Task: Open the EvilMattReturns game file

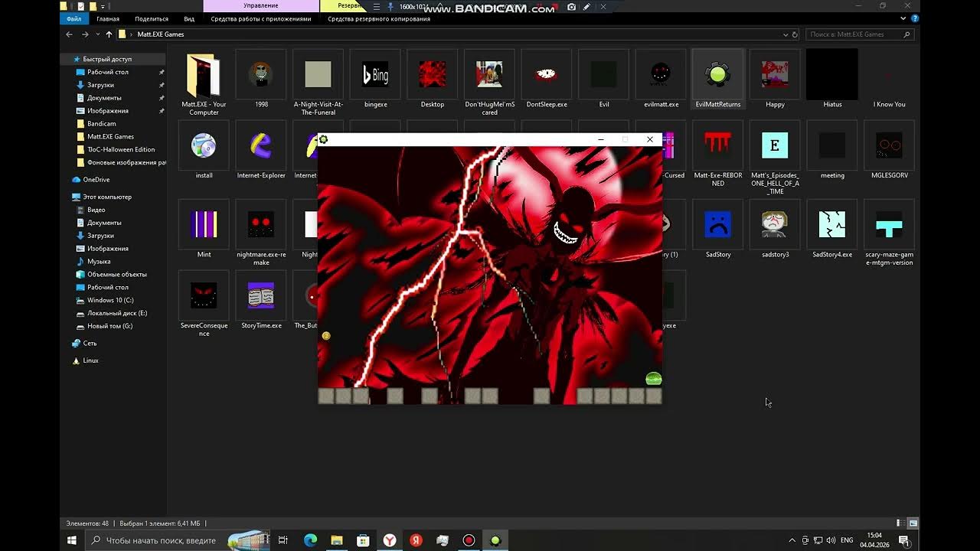Action: coord(717,77)
